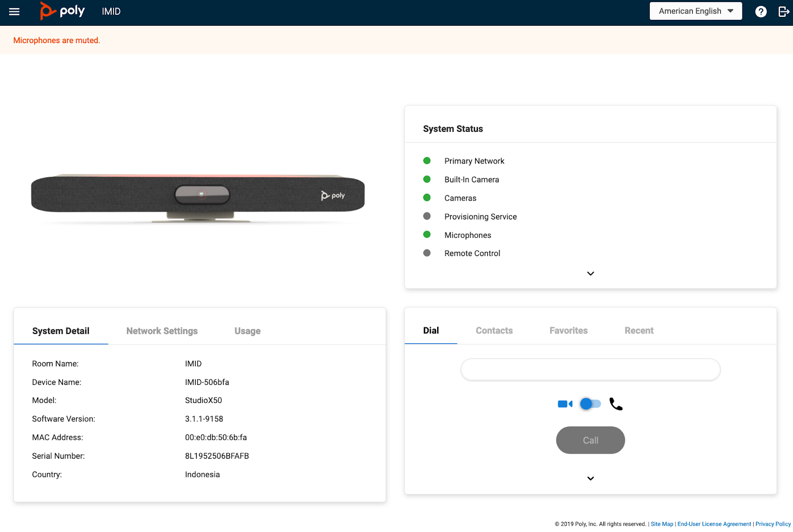Click the Site Map link
Screen dimensions: 793x532
pyautogui.click(x=662, y=524)
